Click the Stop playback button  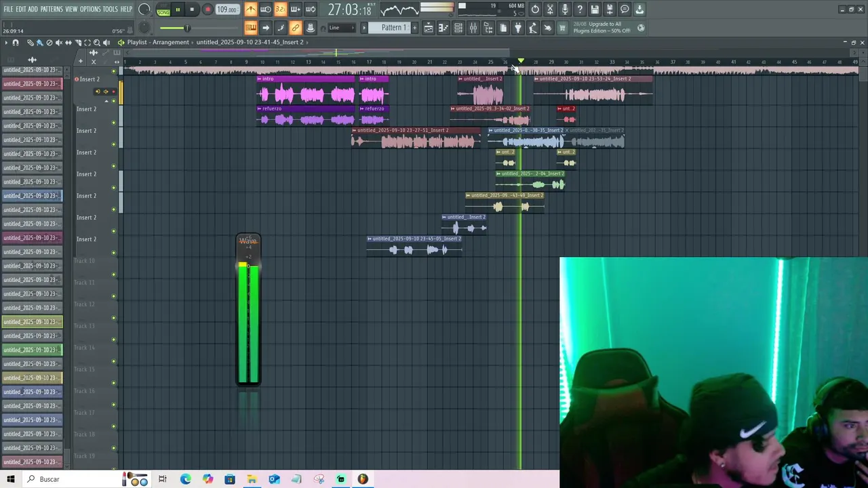pyautogui.click(x=193, y=9)
